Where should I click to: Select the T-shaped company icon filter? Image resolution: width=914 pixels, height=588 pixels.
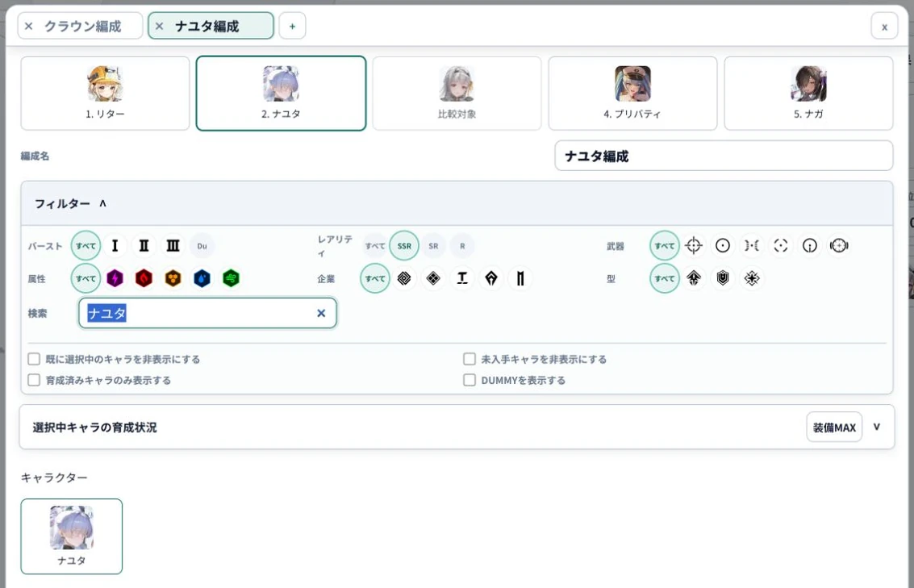[x=462, y=278]
